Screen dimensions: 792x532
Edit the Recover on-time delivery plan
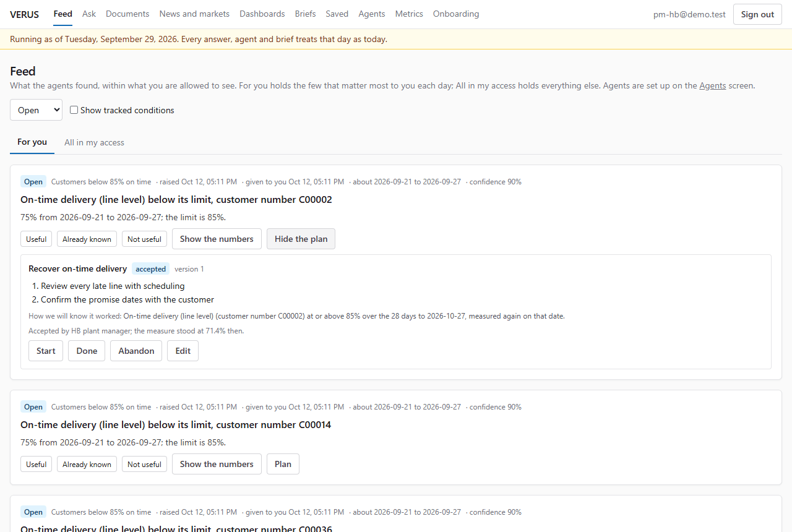click(183, 351)
